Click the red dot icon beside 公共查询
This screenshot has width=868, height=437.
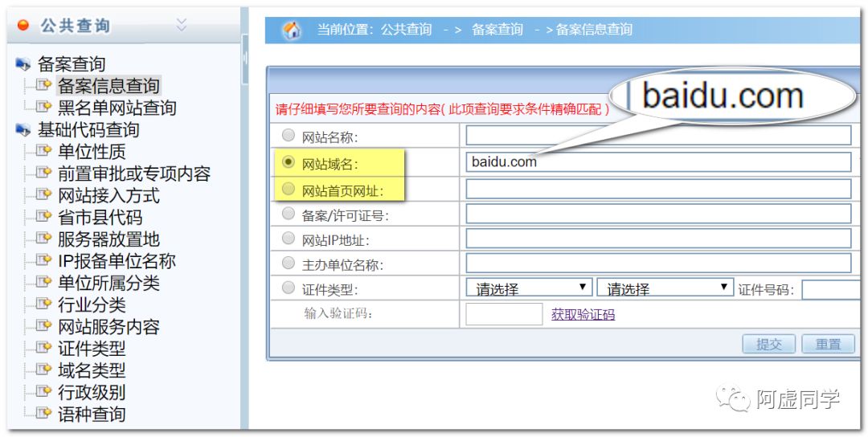[23, 26]
